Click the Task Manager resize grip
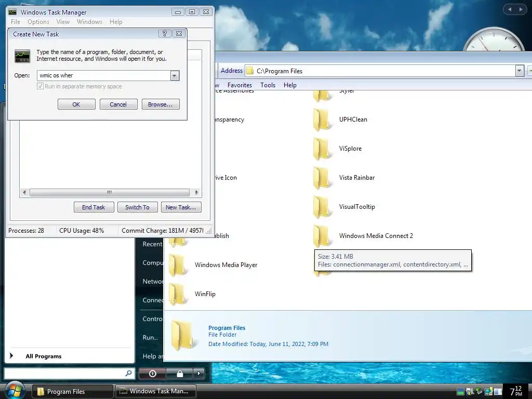Viewport: 532px width, 399px height. (209, 231)
